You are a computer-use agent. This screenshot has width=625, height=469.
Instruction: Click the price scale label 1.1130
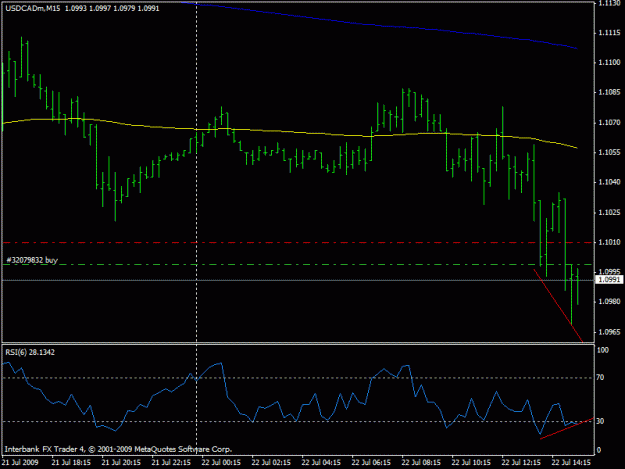point(609,4)
